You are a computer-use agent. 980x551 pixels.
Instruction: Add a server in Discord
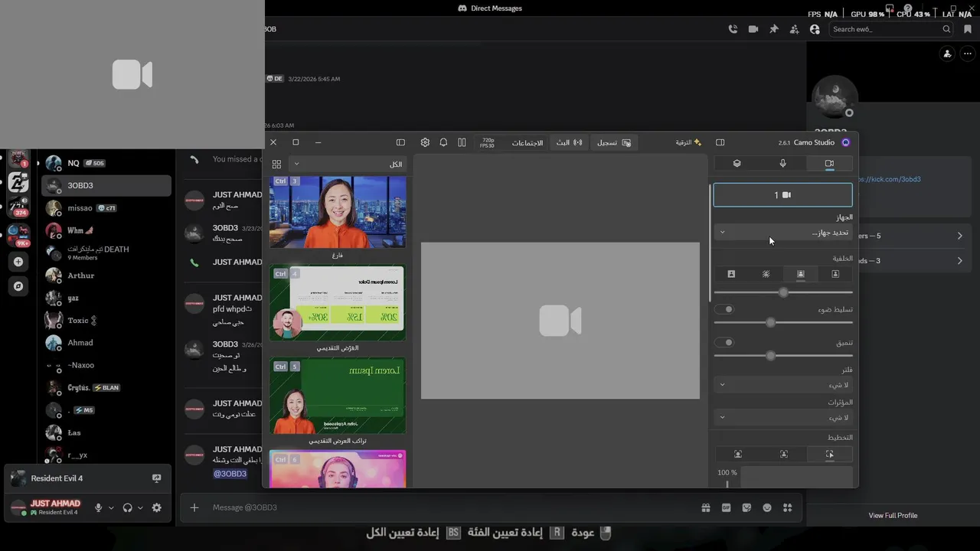pos(18,262)
